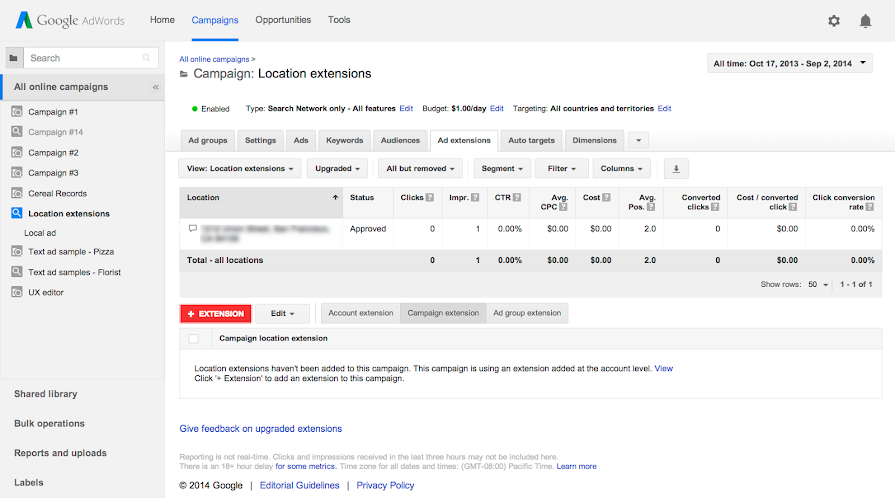Open the Show rows dropdown
Viewport: 895px width, 498px height.
click(x=818, y=285)
